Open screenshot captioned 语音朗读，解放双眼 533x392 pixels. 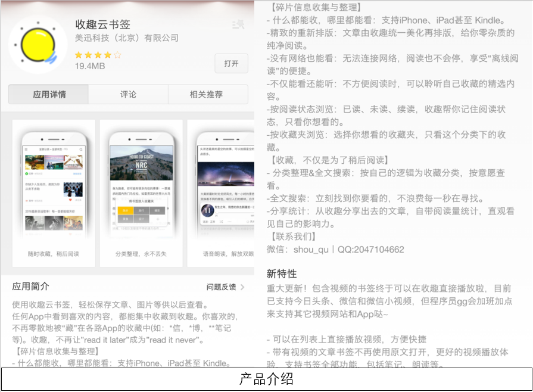click(221, 193)
